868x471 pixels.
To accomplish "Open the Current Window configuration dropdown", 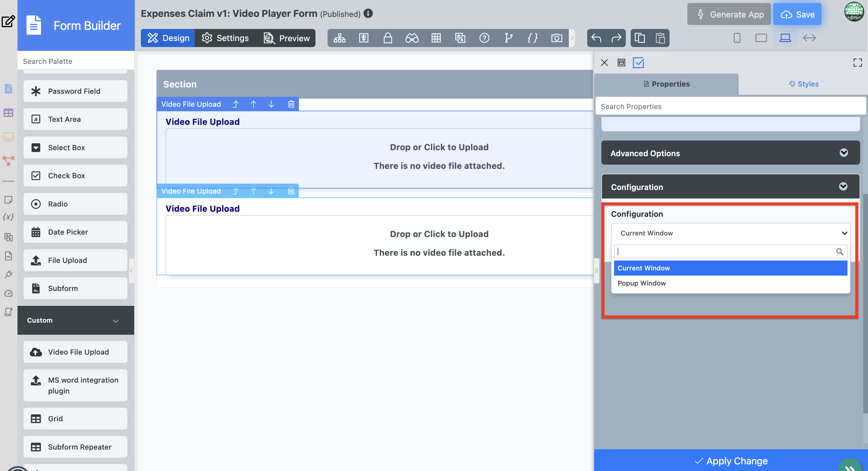I will pyautogui.click(x=730, y=233).
